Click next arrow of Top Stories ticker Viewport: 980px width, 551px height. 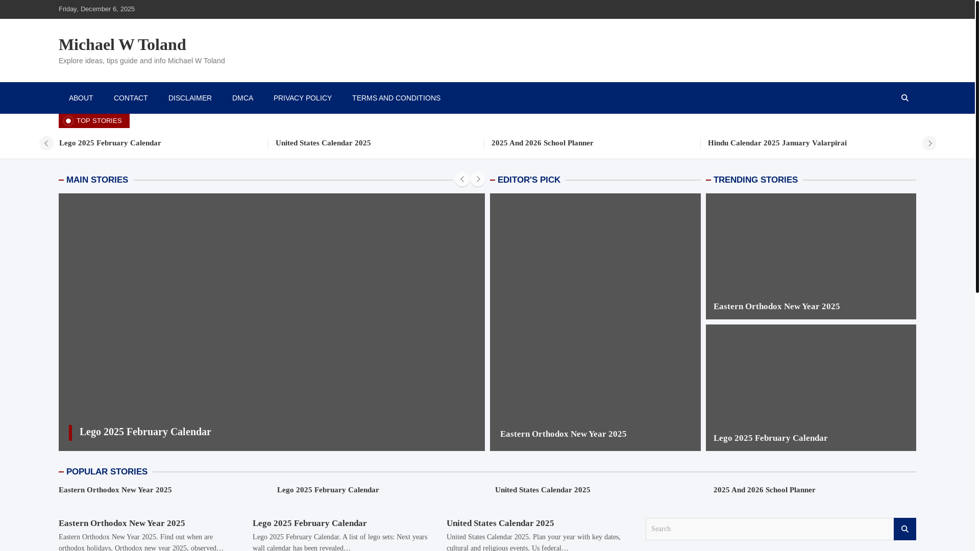[929, 143]
